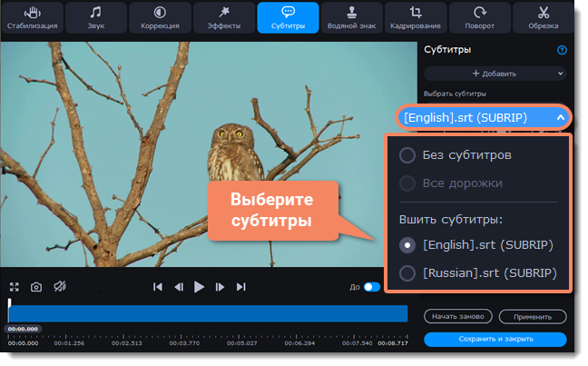
Task: Mute the preview audio with the speaker icon
Action: (60, 287)
